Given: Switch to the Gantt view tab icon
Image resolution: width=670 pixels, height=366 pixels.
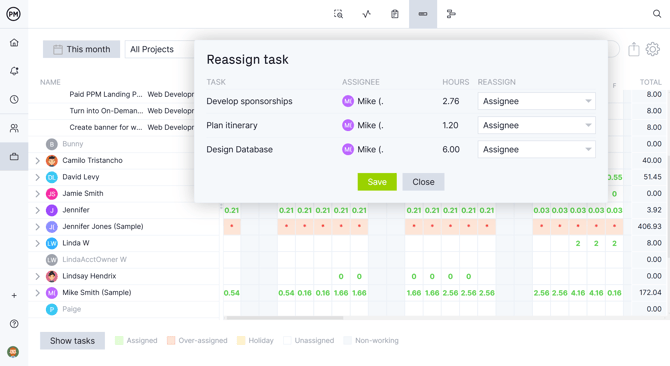Looking at the screenshot, I should (451, 14).
